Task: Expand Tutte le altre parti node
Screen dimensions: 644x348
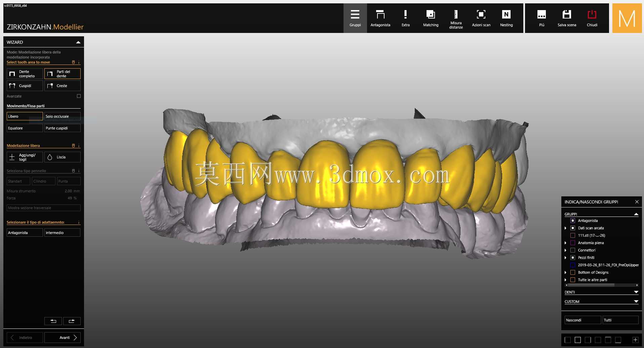Action: pyautogui.click(x=566, y=280)
